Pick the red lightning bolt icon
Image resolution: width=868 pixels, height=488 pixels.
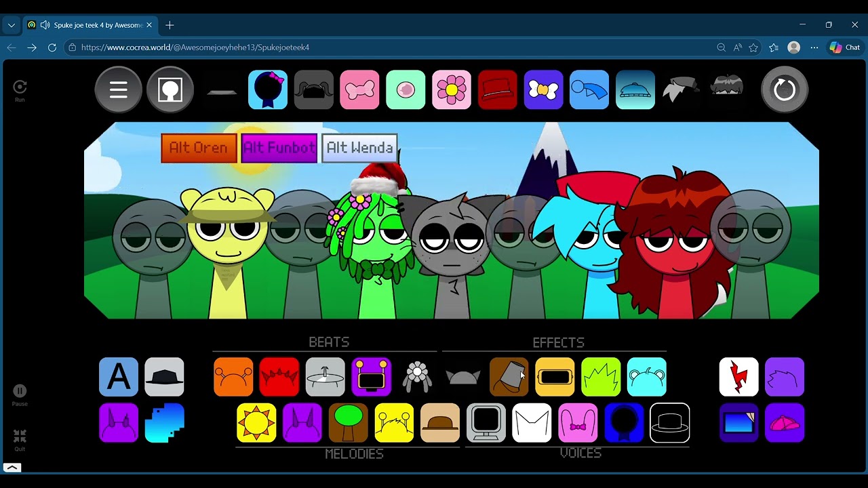pos(739,377)
